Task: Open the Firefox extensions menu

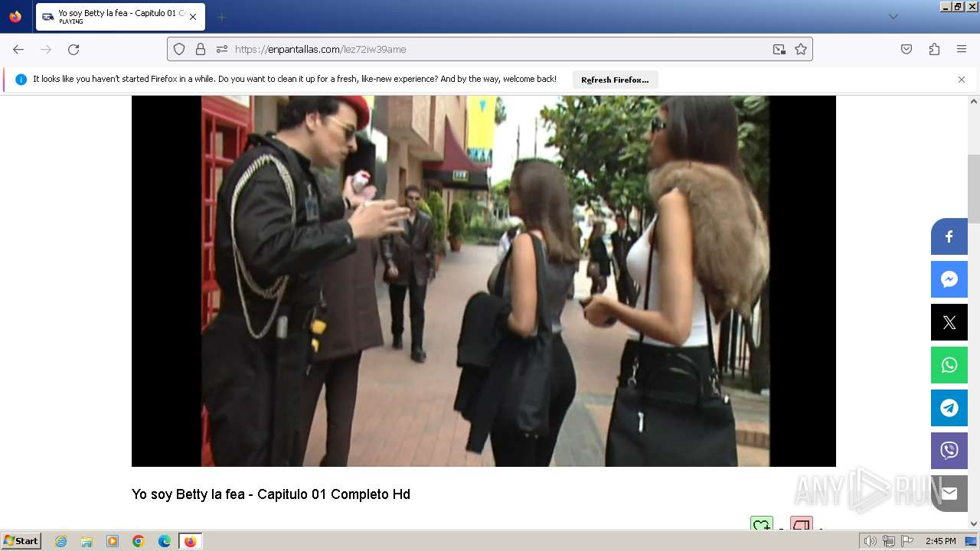Action: tap(934, 49)
